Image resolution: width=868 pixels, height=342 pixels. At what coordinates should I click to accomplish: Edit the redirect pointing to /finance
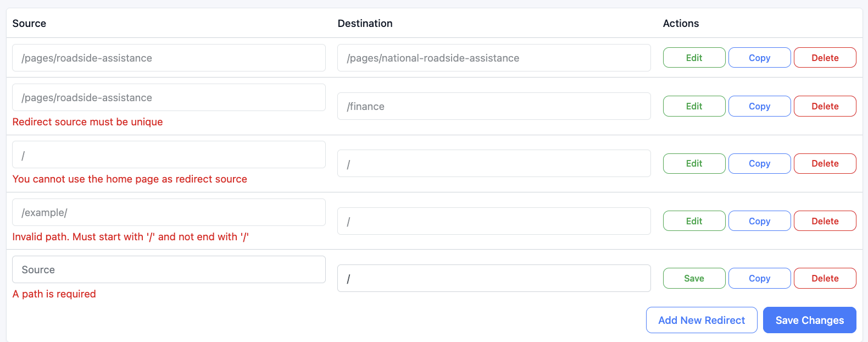694,106
